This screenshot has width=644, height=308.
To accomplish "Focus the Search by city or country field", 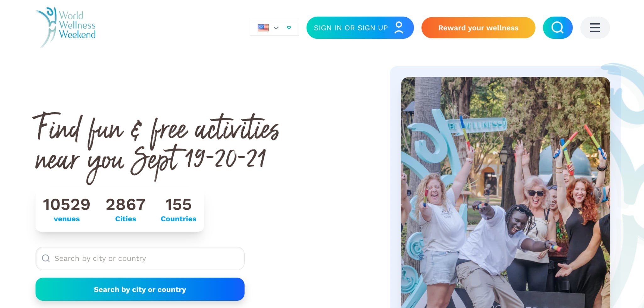I will 140,258.
